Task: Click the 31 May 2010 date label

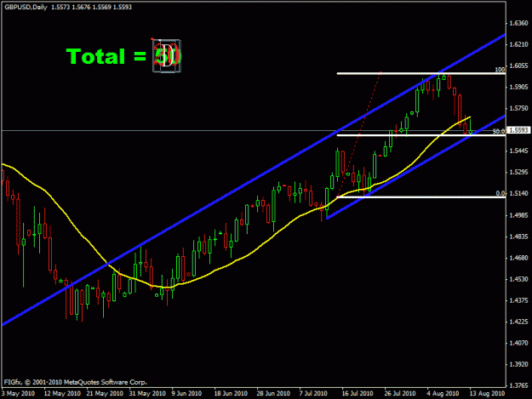Action: coord(147,394)
